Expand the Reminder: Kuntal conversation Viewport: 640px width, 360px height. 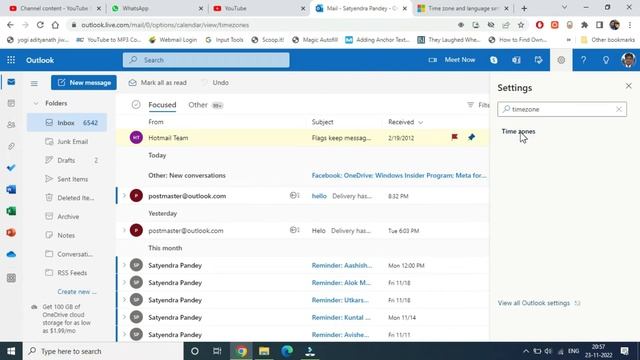pyautogui.click(x=124, y=317)
